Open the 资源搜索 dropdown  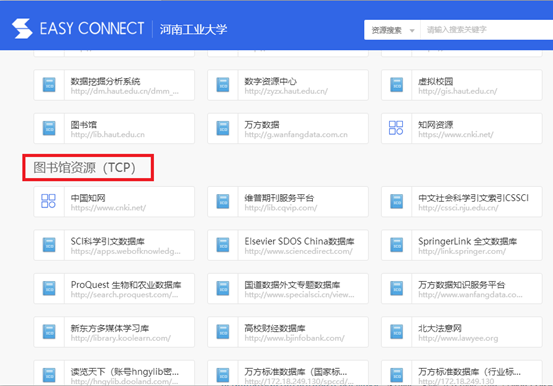pyautogui.click(x=392, y=30)
